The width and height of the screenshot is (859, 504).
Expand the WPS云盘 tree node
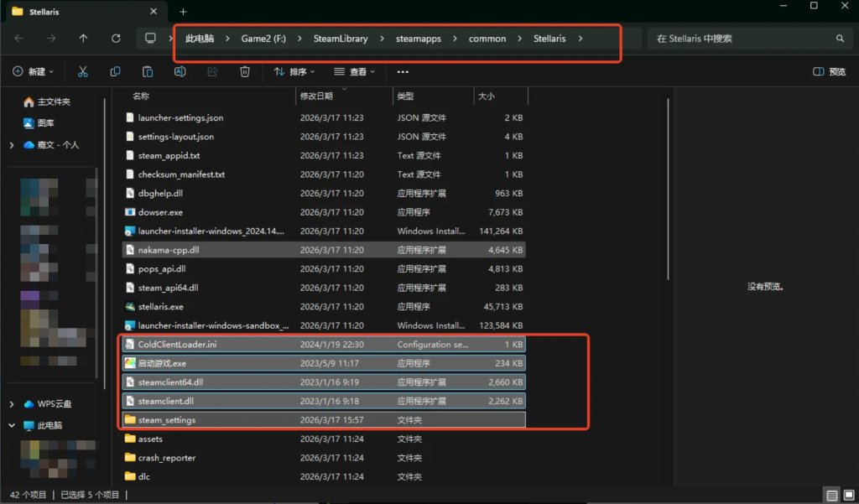[x=12, y=404]
